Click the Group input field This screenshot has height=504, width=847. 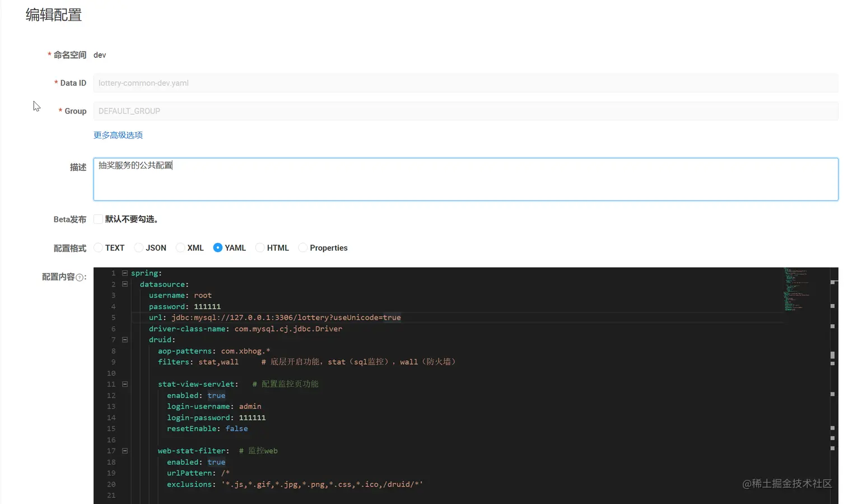[466, 111]
